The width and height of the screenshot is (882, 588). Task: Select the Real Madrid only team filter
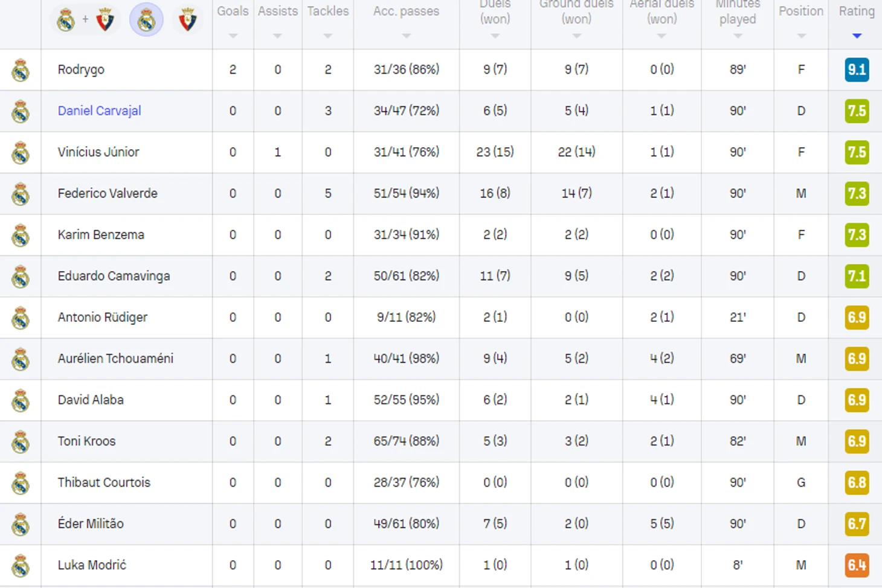pos(146,20)
